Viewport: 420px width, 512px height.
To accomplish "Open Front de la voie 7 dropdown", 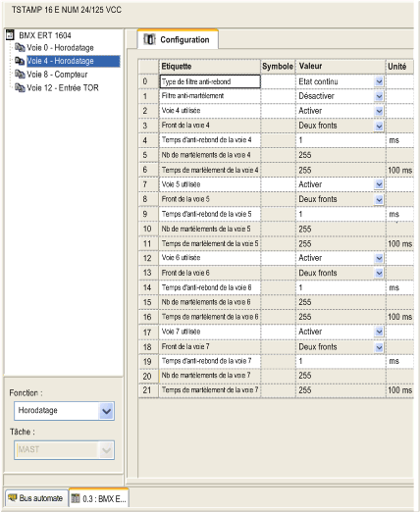I will tap(379, 347).
